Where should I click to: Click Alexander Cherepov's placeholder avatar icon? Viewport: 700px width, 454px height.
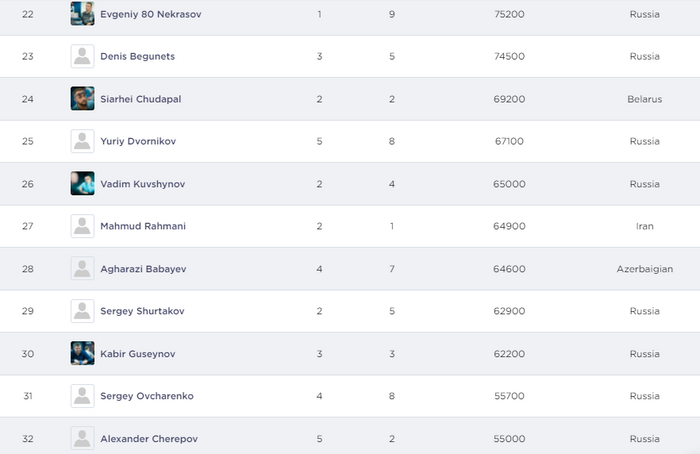click(x=82, y=438)
